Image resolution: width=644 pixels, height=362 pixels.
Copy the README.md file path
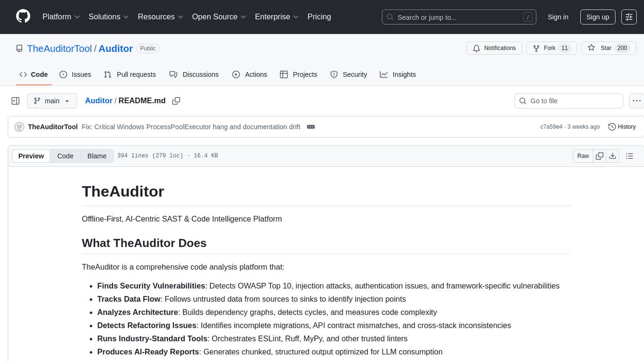click(176, 101)
